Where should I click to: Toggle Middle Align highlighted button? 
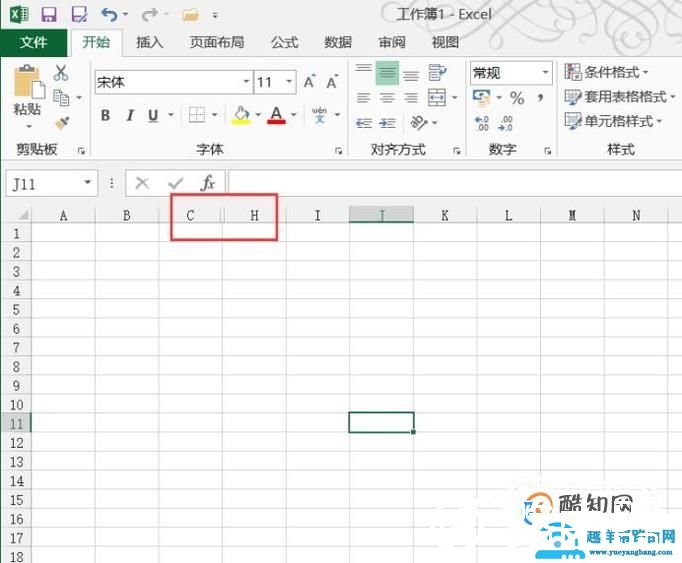pos(387,73)
